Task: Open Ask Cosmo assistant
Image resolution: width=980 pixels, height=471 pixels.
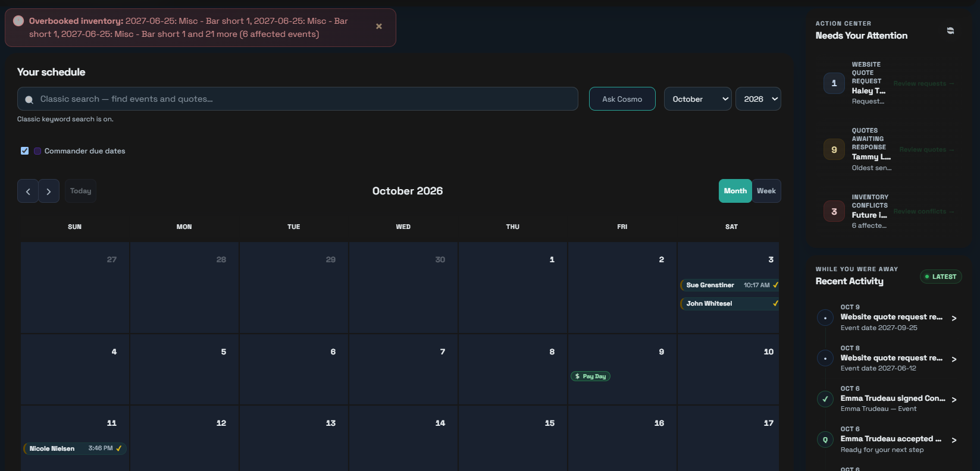Action: pyautogui.click(x=622, y=99)
